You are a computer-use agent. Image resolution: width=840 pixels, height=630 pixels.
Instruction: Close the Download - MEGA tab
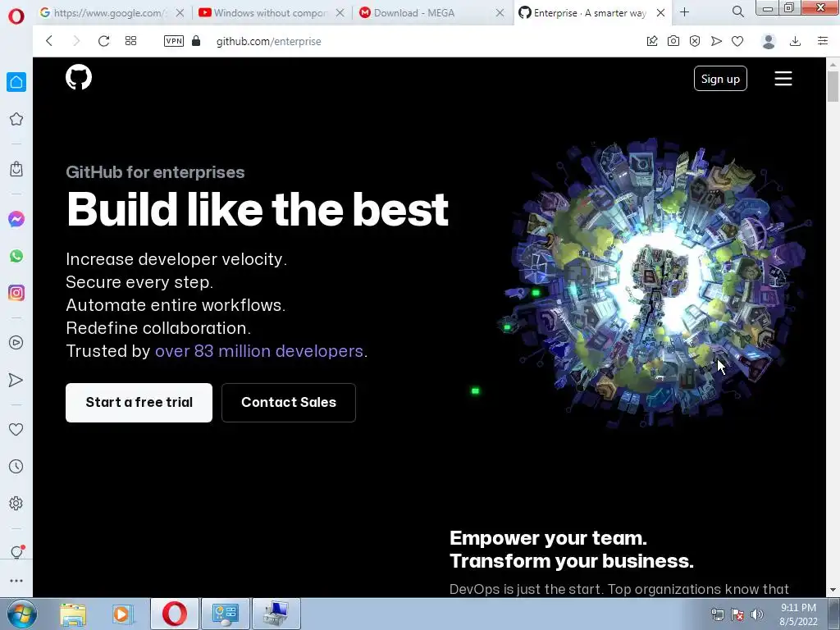click(500, 13)
